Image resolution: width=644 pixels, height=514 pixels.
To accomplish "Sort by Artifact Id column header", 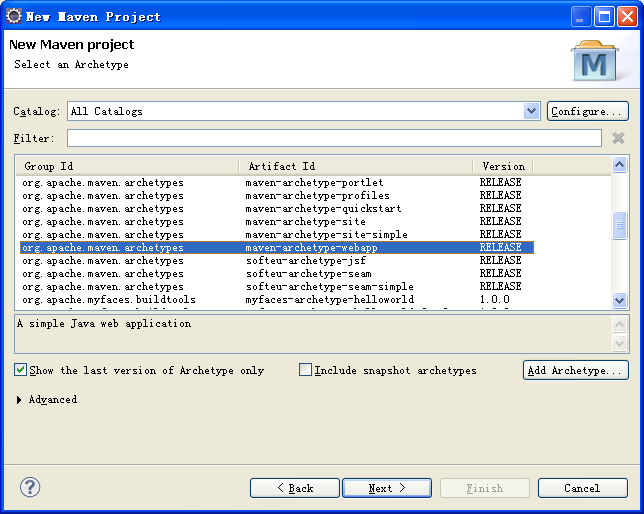I will point(356,166).
